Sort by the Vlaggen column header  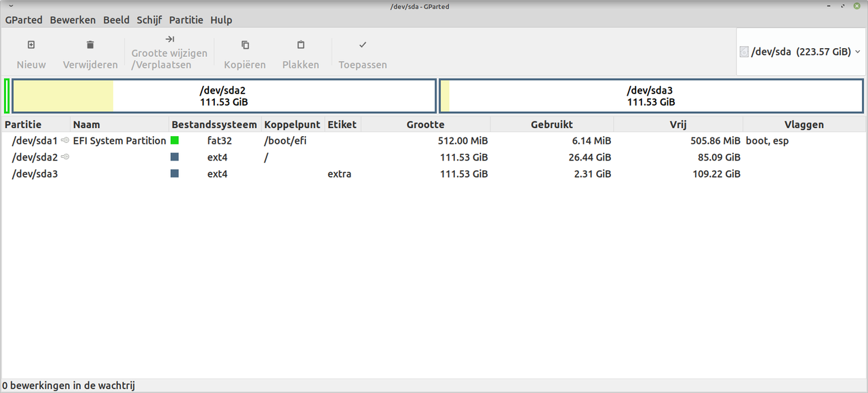(x=804, y=125)
